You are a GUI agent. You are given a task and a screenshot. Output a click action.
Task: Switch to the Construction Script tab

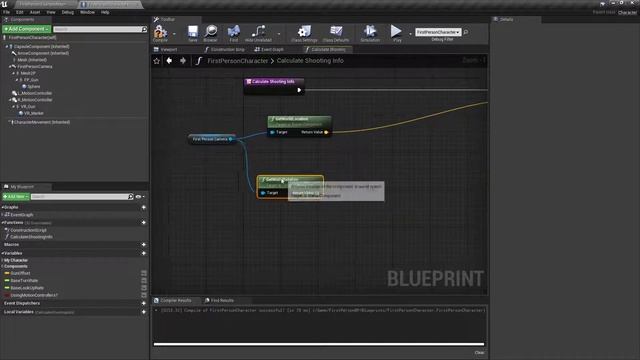[x=225, y=49]
